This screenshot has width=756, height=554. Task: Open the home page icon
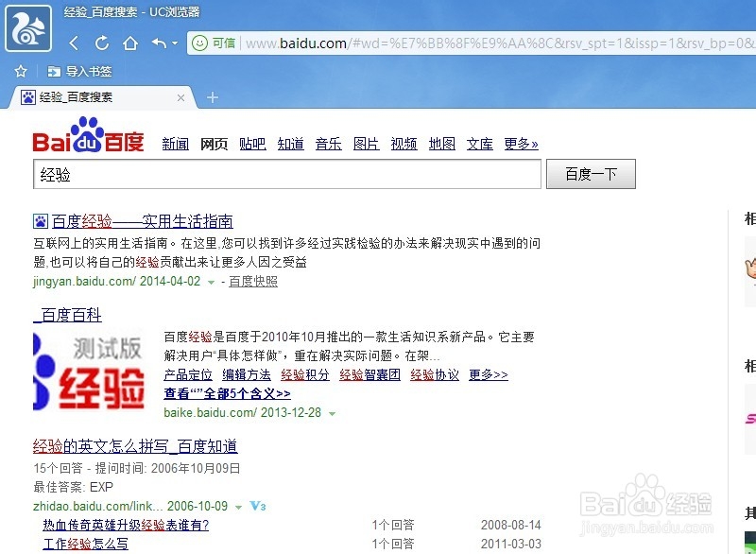click(130, 43)
